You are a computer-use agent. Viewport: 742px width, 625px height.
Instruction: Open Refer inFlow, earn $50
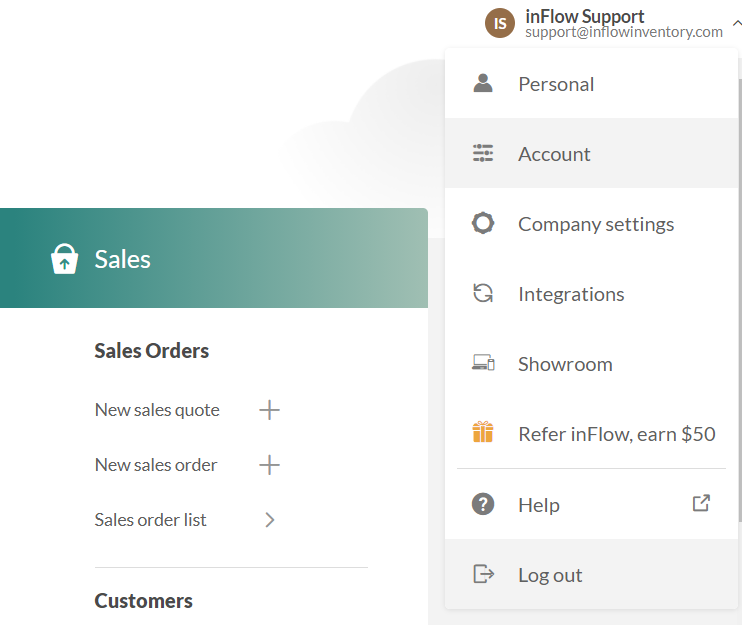coord(591,433)
